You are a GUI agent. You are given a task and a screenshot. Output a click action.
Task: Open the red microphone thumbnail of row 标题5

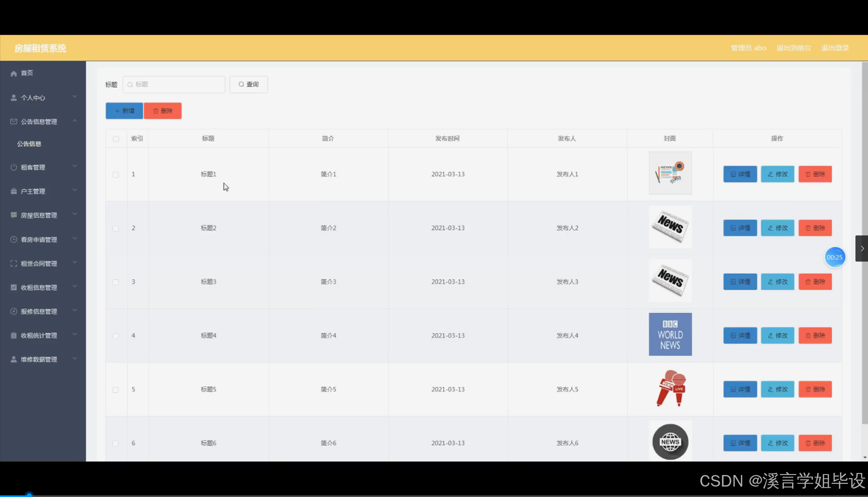(670, 388)
